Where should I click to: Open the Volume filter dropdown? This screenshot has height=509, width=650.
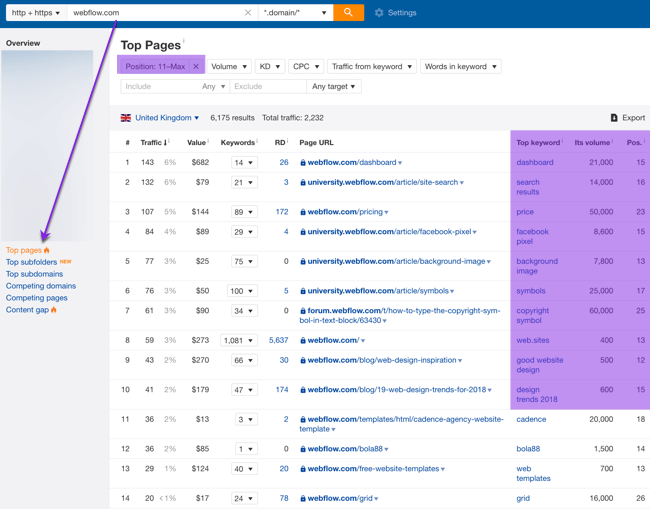click(229, 67)
